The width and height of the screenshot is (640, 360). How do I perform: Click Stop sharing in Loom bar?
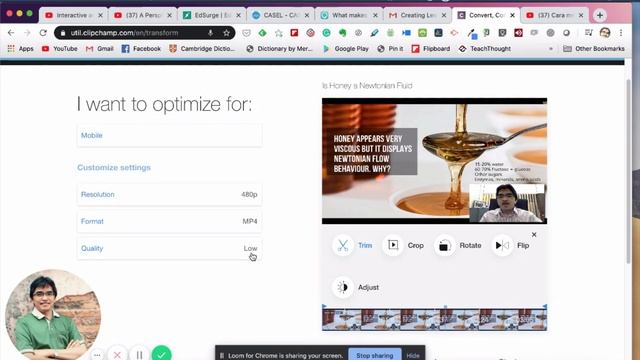coord(375,355)
